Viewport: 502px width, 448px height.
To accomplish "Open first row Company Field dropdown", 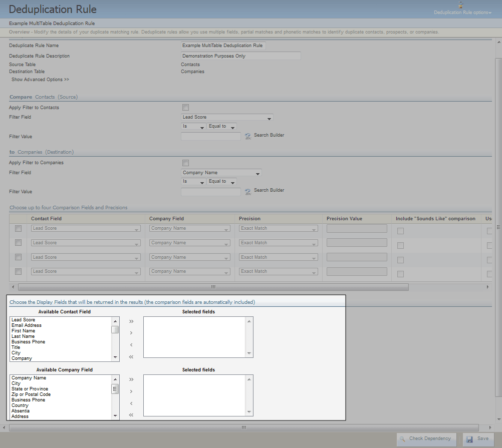I will pyautogui.click(x=189, y=228).
